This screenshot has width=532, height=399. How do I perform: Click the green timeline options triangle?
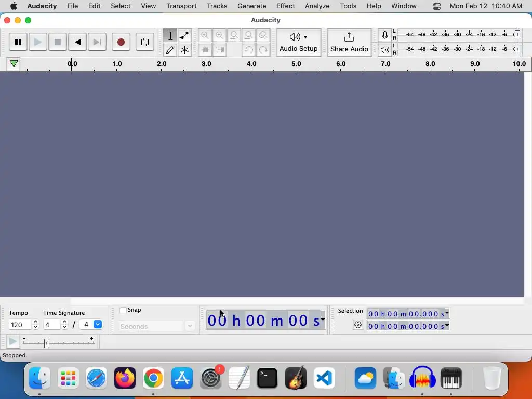click(14, 64)
